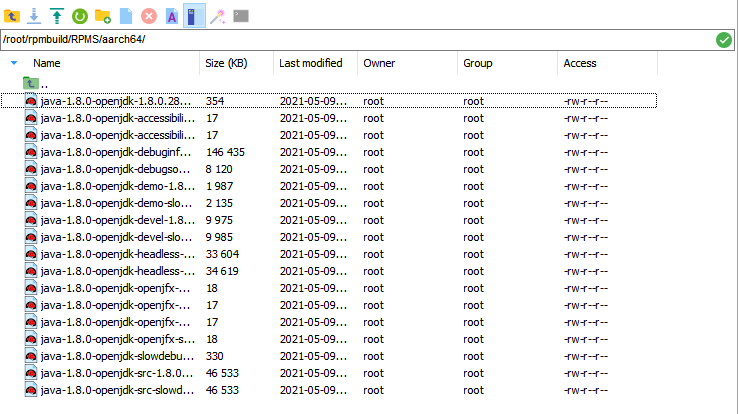Expand the blue arrow beside Name header
This screenshot has width=738, height=414.
[x=14, y=63]
